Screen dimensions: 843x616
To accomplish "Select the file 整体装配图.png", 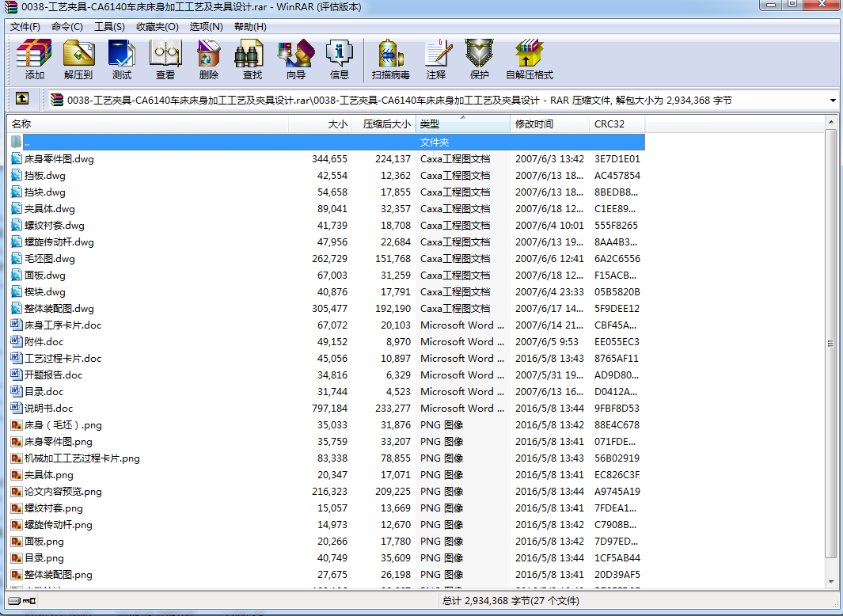I will 58,575.
